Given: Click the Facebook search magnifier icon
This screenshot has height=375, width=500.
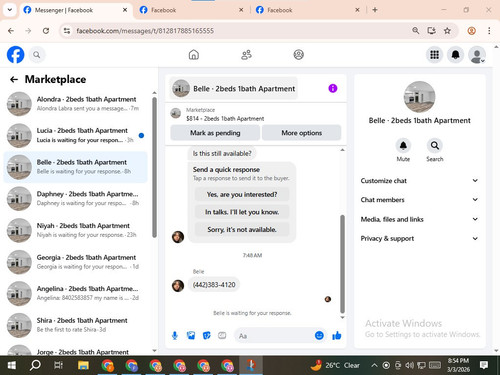Looking at the screenshot, I should click(37, 55).
